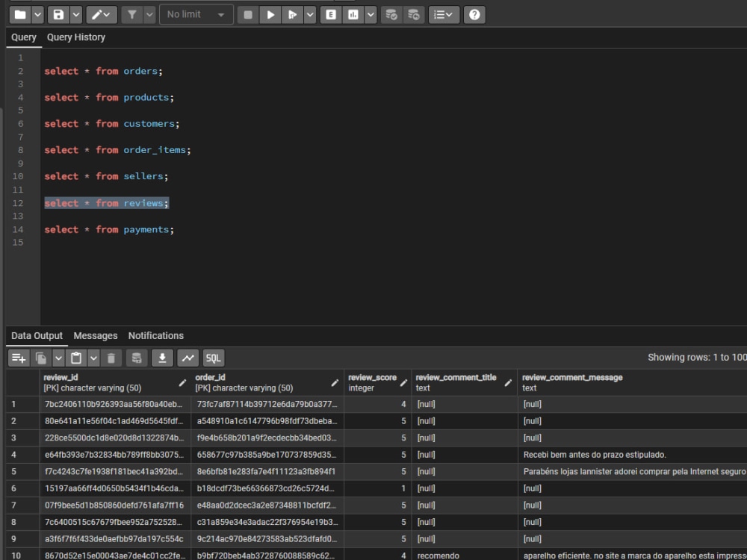Select row number 1 in results grid
The image size is (747, 560).
click(x=22, y=404)
